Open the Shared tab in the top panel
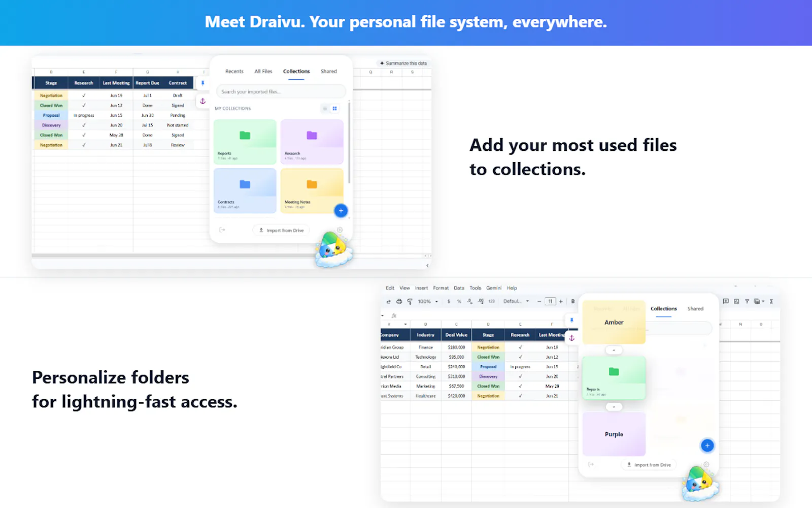Image resolution: width=812 pixels, height=508 pixels. (329, 72)
